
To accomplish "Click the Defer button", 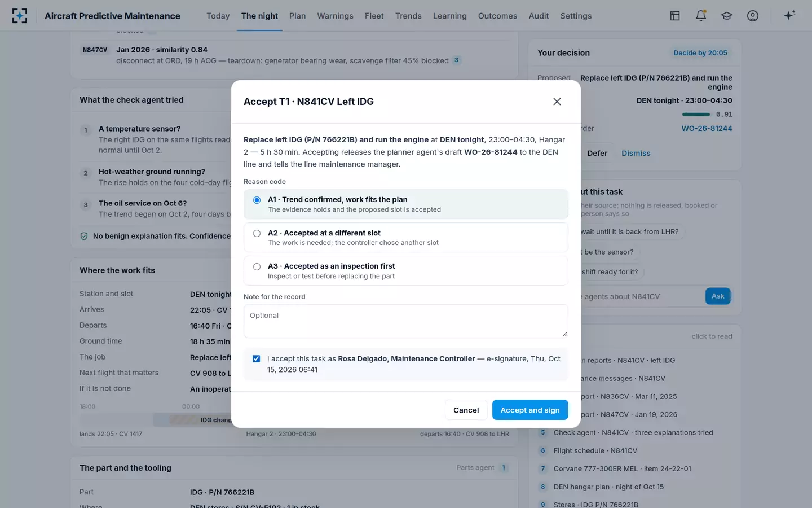I will click(x=597, y=153).
